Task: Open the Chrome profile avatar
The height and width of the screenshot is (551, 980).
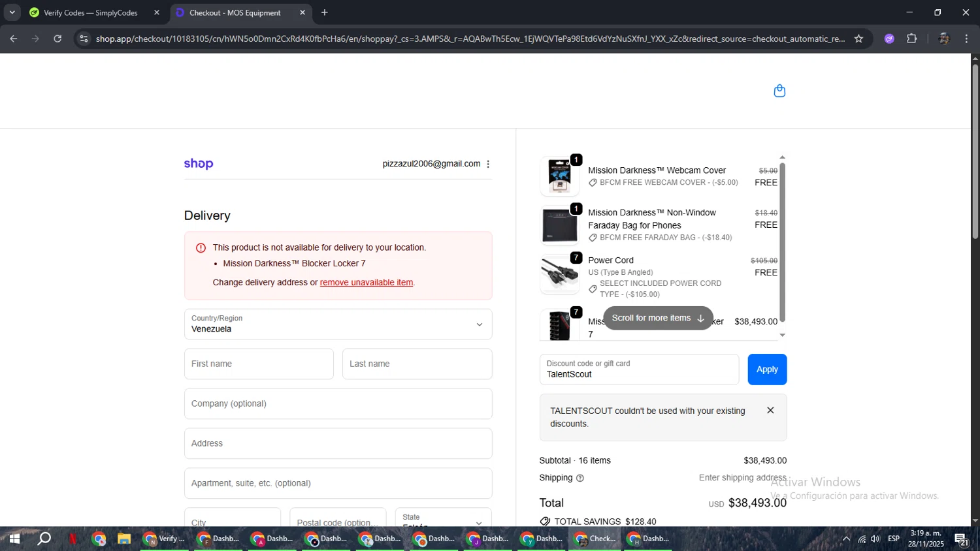Action: [x=943, y=39]
